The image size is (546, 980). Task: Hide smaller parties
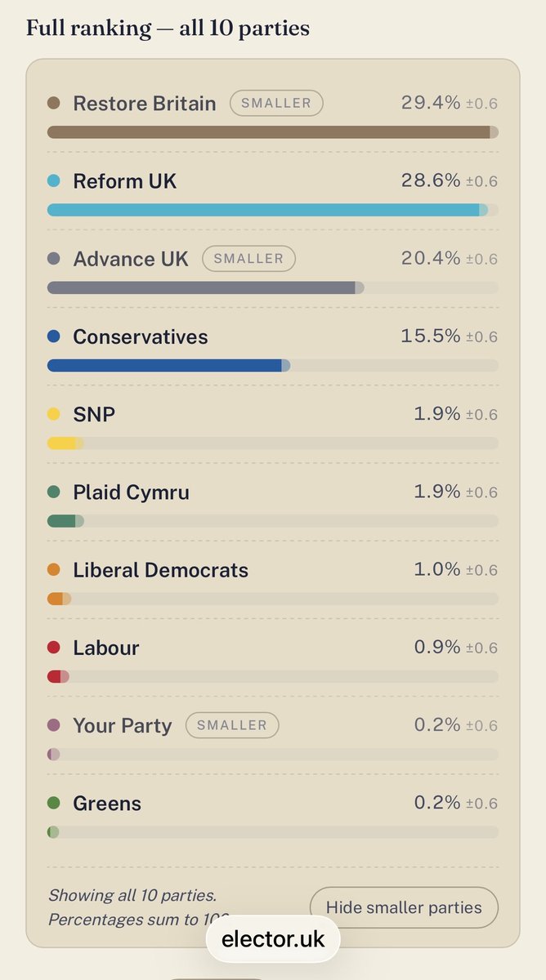pos(404,907)
